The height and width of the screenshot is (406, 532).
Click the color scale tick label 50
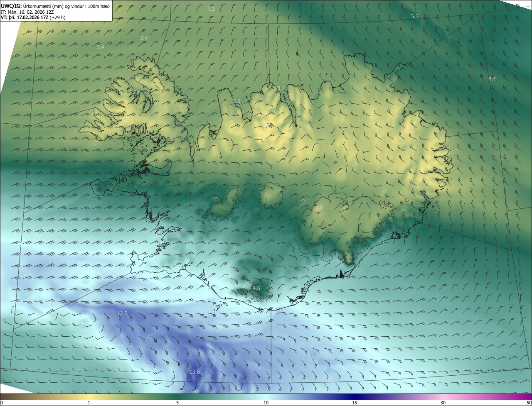click(528, 403)
